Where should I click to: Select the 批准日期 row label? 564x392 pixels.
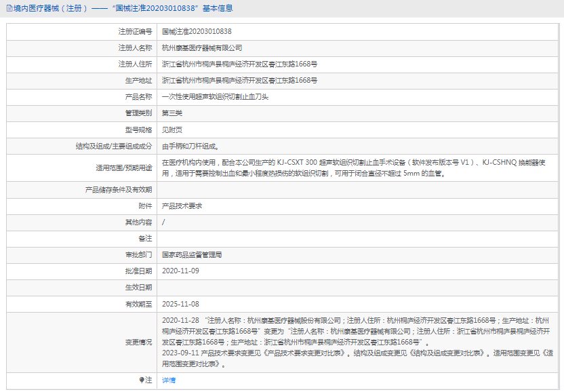[138, 271]
